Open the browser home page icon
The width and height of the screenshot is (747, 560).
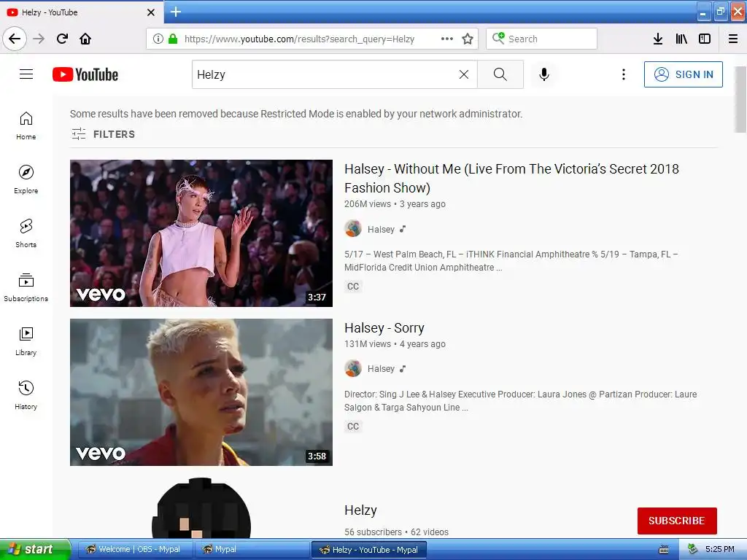tap(85, 39)
